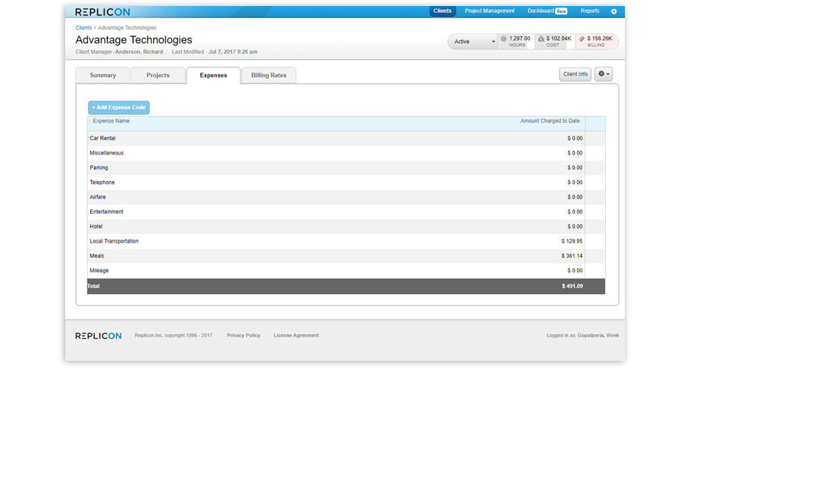819x504 pixels.
Task: Select the Miscellaneous expense row
Action: pos(347,153)
